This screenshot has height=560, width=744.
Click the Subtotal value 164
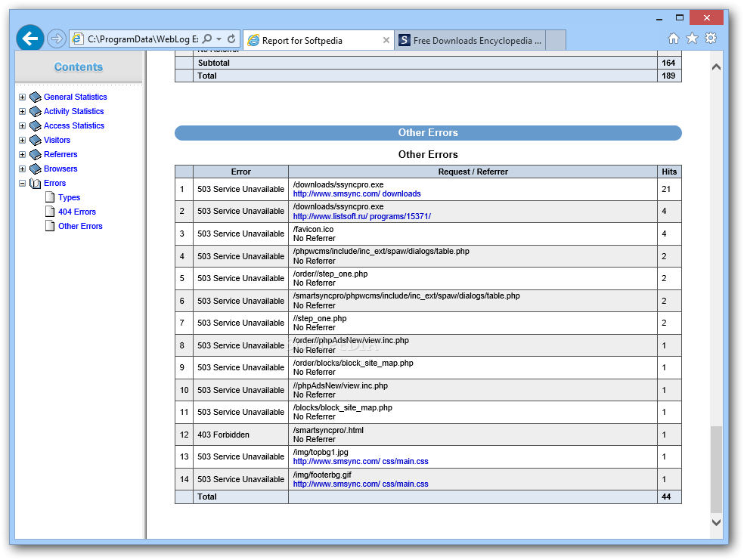[668, 63]
